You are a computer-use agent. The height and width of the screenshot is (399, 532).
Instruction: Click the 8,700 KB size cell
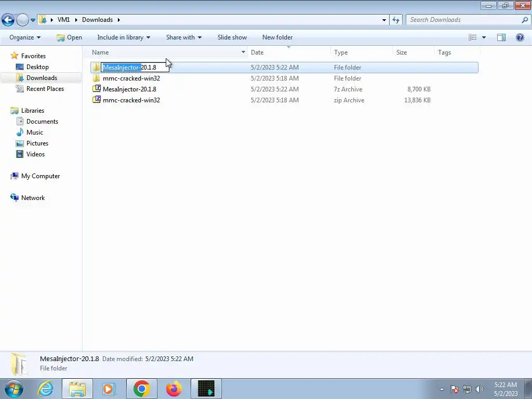pyautogui.click(x=419, y=89)
